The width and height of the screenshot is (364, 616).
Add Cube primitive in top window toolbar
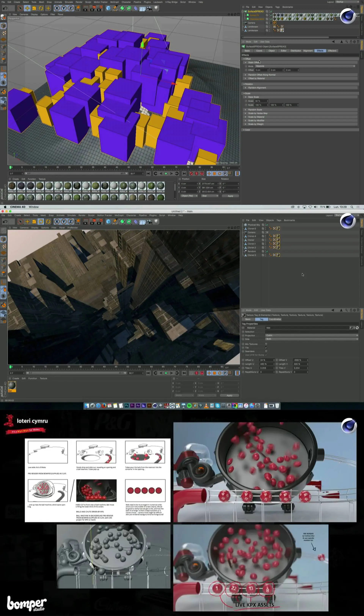click(x=108, y=8)
